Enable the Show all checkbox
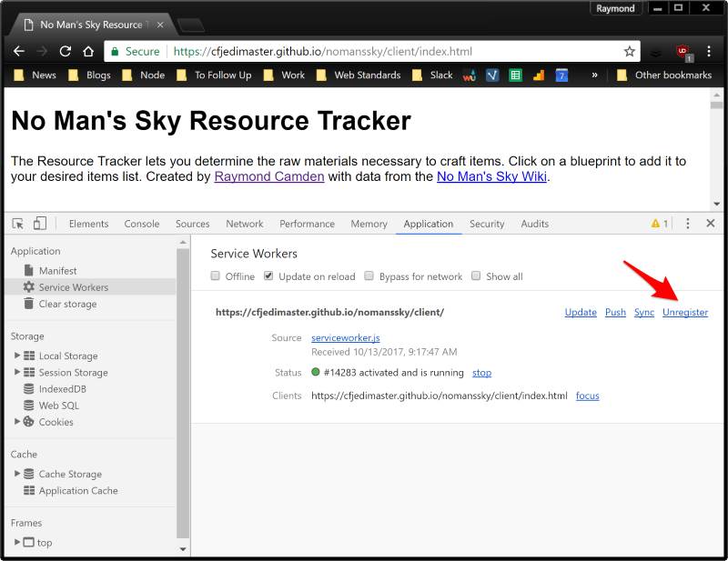 475,276
